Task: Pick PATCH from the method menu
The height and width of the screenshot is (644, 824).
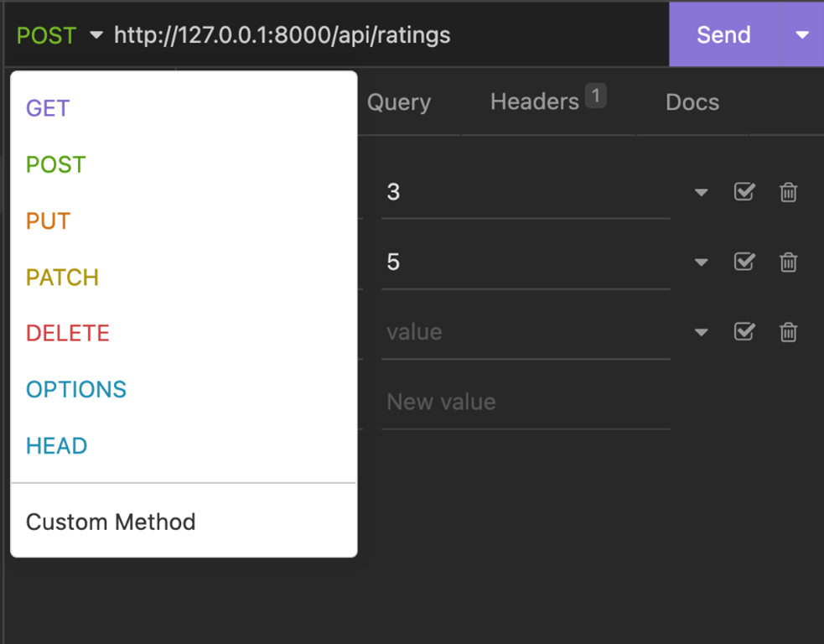Action: point(62,278)
